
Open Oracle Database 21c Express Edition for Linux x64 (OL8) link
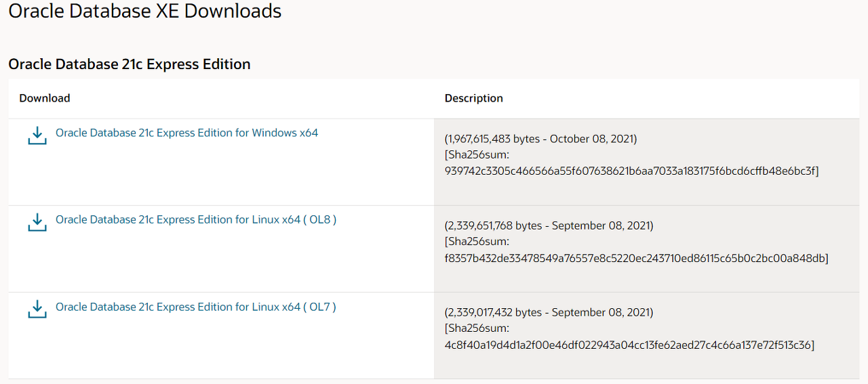(x=196, y=219)
